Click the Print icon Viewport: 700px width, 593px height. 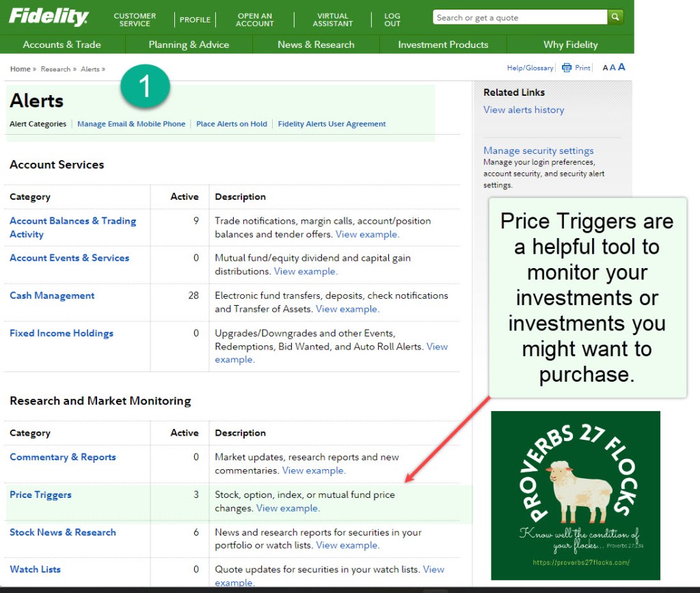567,68
